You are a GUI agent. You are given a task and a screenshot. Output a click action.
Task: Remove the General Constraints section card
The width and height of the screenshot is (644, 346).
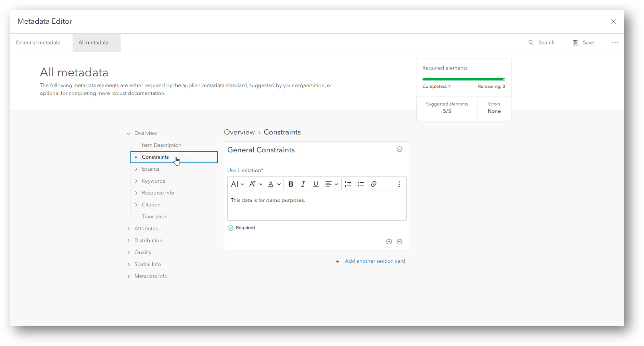point(400,149)
